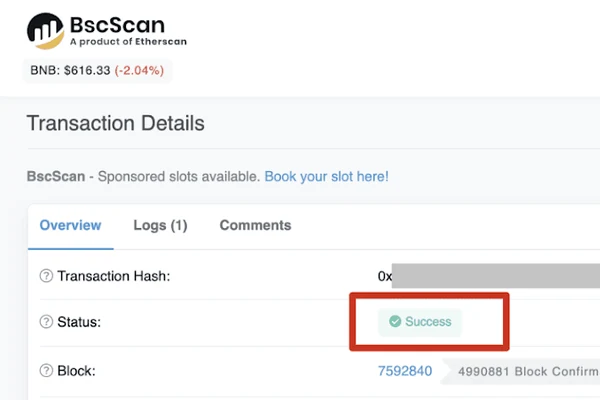Click the Transaction Details page heading
This screenshot has width=600, height=400.
coord(116,123)
